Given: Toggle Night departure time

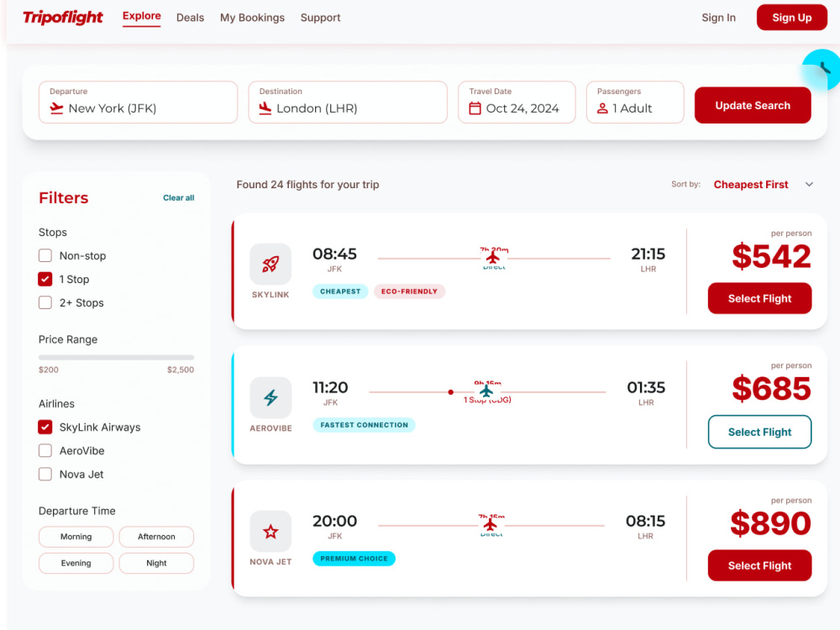Looking at the screenshot, I should (156, 563).
